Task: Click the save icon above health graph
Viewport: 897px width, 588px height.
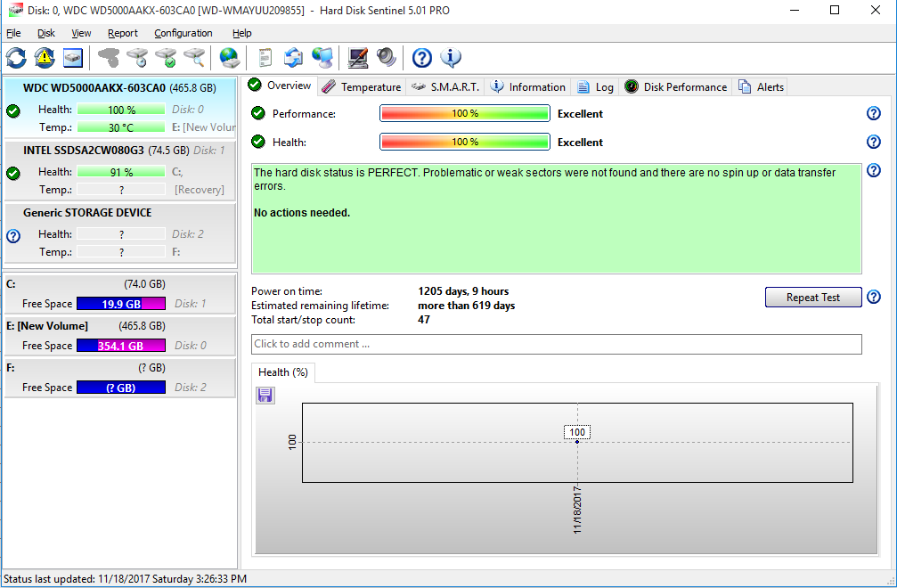Action: coord(265,395)
